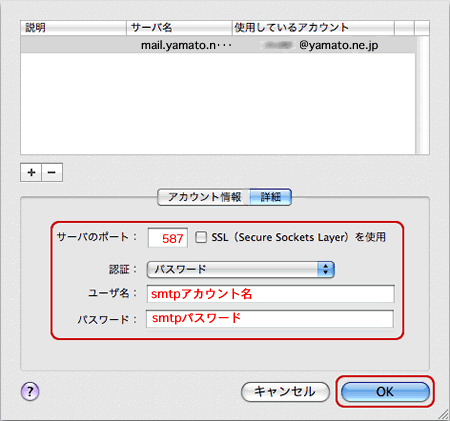Click the 説明 column header
Viewport: 450px width, 421px height.
tap(73, 28)
